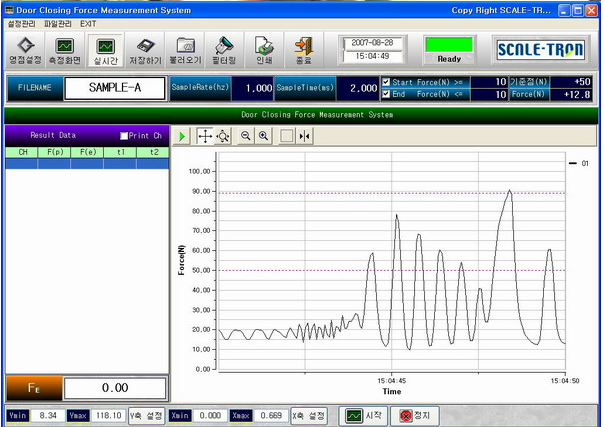
Task: Select the pan crosshair tool on chart toolbar
Action: point(205,136)
